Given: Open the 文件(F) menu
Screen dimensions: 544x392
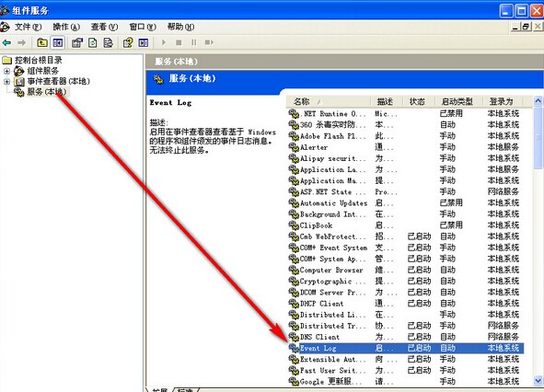Looking at the screenshot, I should [x=28, y=27].
